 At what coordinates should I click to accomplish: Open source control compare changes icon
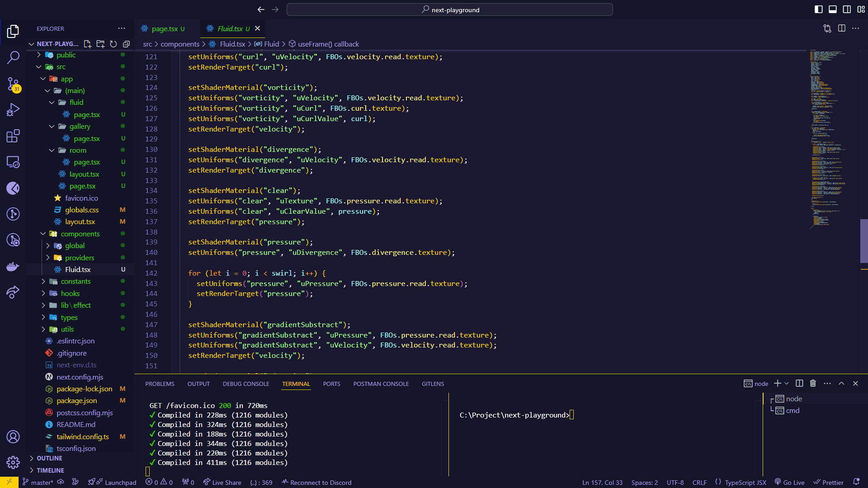(x=827, y=28)
